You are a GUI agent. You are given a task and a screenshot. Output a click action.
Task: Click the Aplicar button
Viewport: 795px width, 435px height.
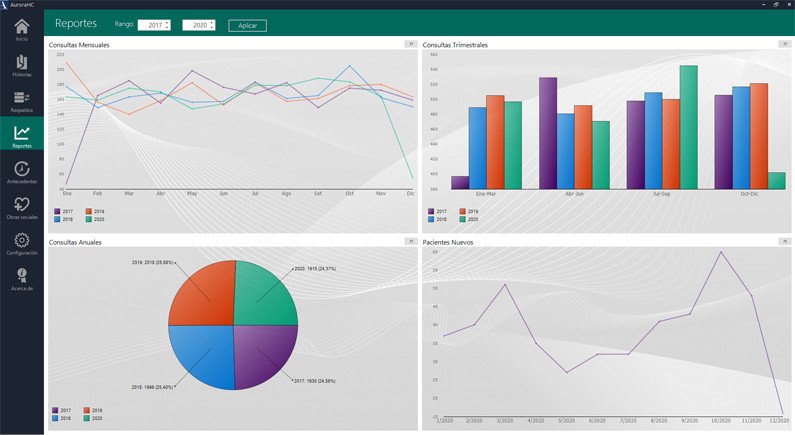247,25
